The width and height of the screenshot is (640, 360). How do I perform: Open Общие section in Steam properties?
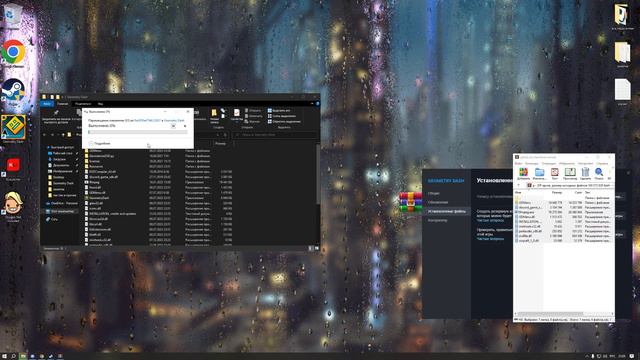click(x=434, y=193)
